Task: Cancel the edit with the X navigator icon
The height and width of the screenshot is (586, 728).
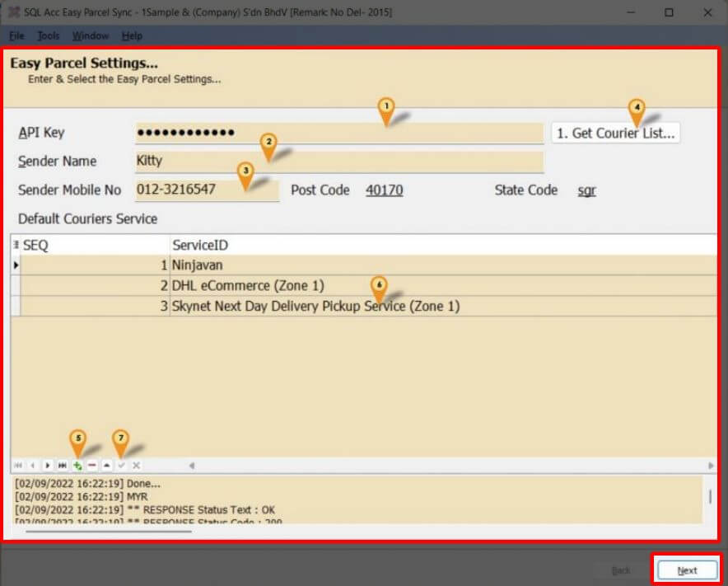Action: [137, 465]
